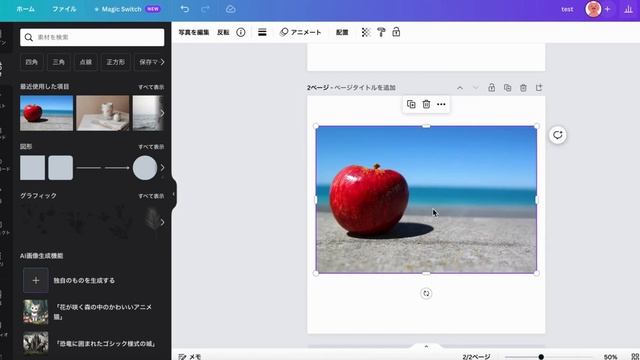Image resolution: width=640 pixels, height=360 pixels.
Task: Open the grid view icon at bottom right
Action: (x=635, y=357)
